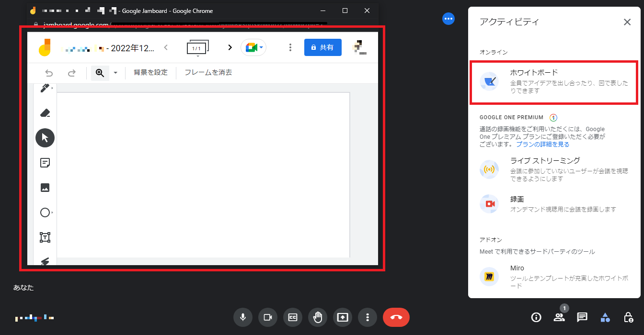This screenshot has width=644, height=335.
Task: Select the Eraser tool in Jamboard
Action: point(45,113)
